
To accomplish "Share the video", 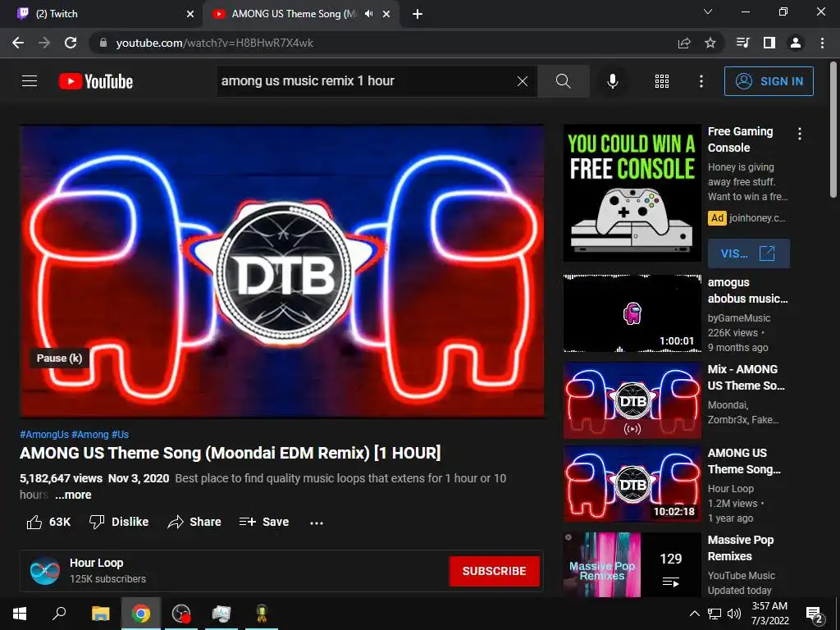I will (194, 522).
